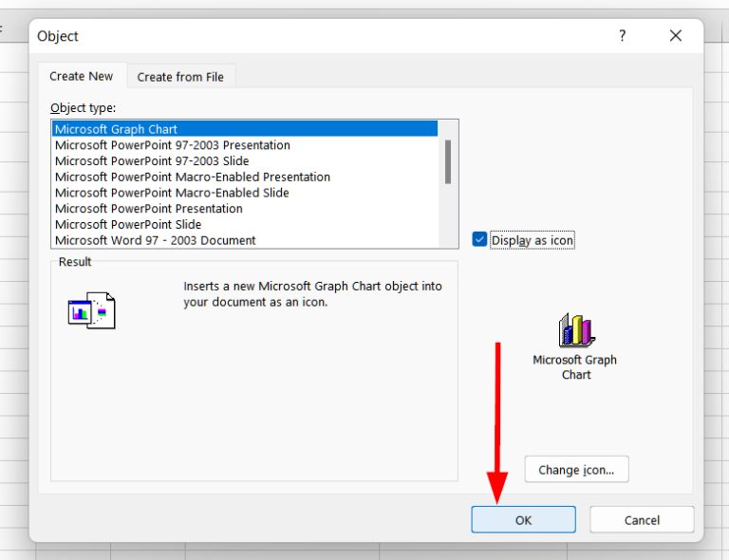Switch to the Create from File tab
This screenshot has height=560, width=729.
point(180,77)
